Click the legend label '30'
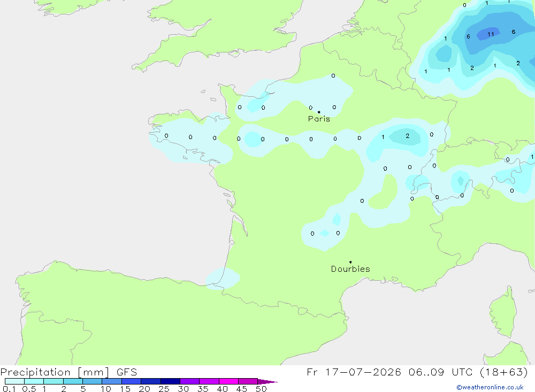This screenshot has height=392, width=535. 183,389
